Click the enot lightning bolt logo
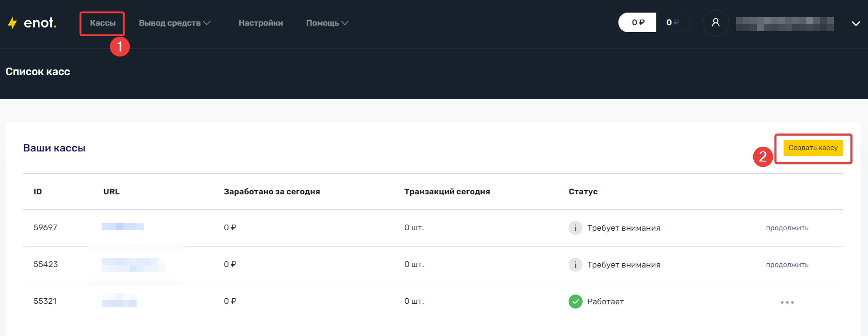The width and height of the screenshot is (868, 336). click(x=13, y=23)
